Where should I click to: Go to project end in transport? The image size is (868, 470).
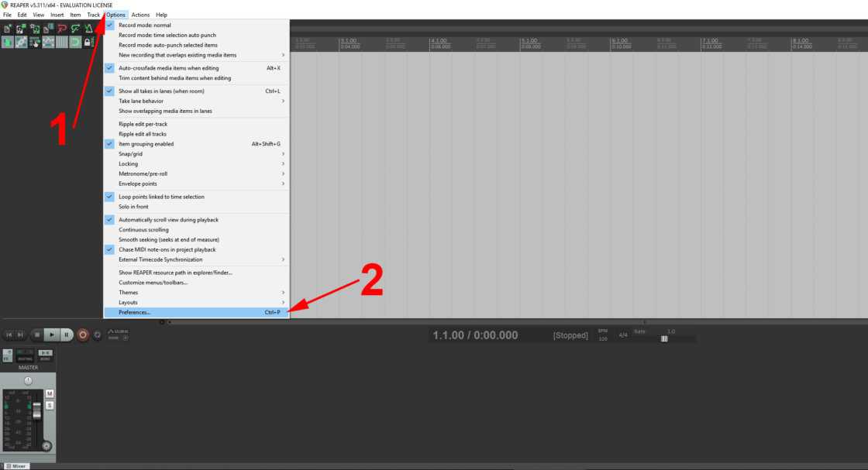click(20, 335)
